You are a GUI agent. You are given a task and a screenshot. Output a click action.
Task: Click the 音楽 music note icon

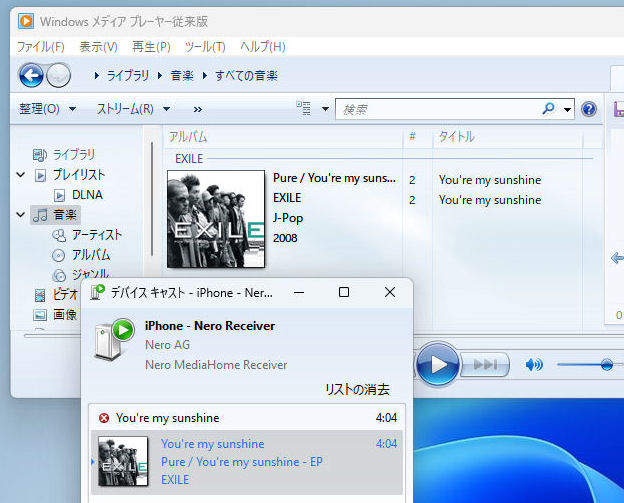tap(40, 215)
